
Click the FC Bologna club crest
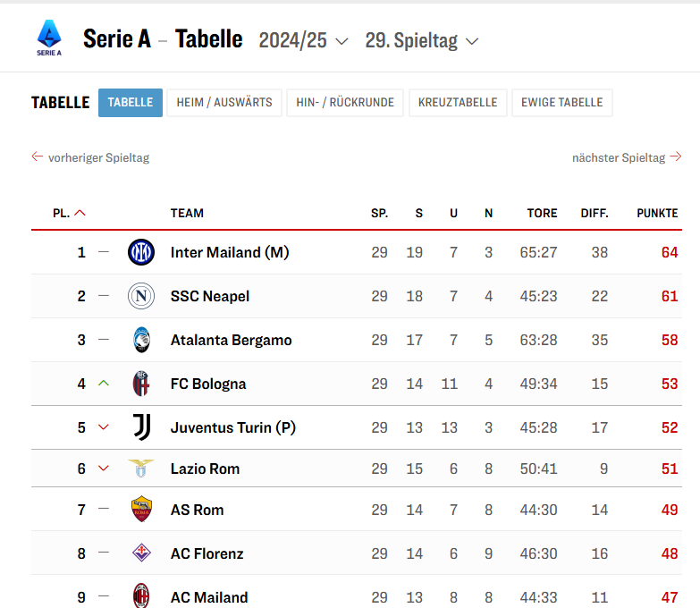point(141,384)
